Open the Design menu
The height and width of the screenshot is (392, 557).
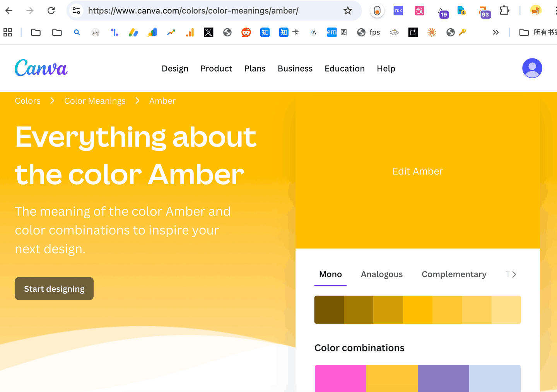(175, 68)
